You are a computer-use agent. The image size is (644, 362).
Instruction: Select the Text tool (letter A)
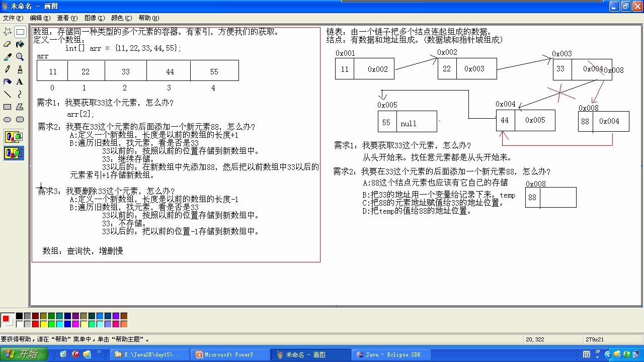click(x=20, y=81)
